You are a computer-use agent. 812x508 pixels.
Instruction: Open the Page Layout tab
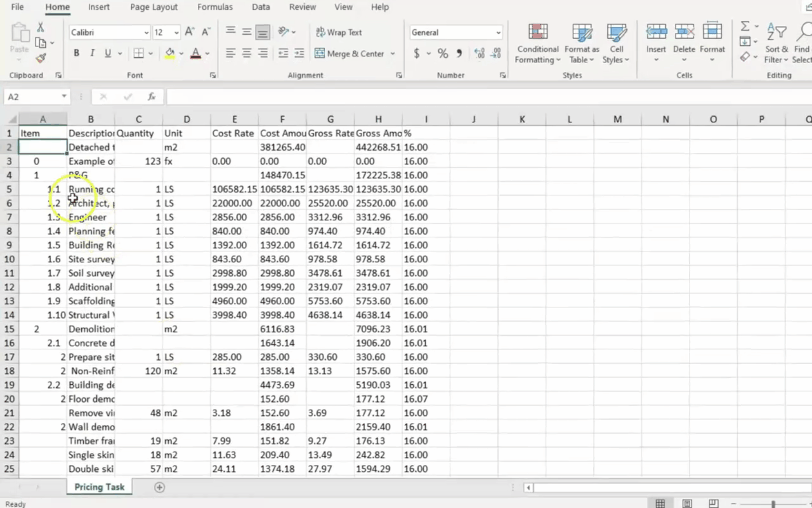(x=154, y=7)
